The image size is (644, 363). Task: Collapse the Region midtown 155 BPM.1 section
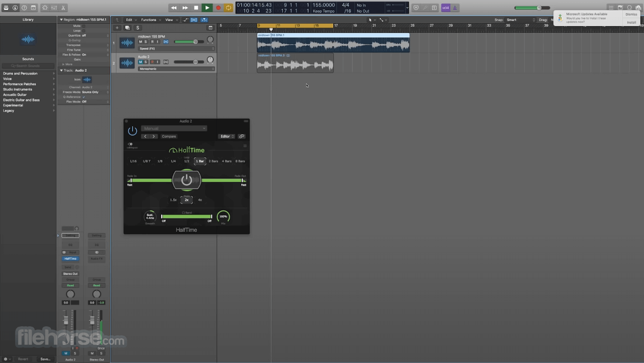click(61, 20)
